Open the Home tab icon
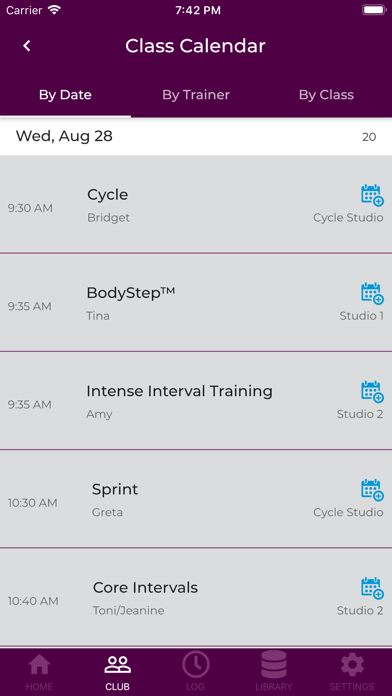 pos(39,665)
